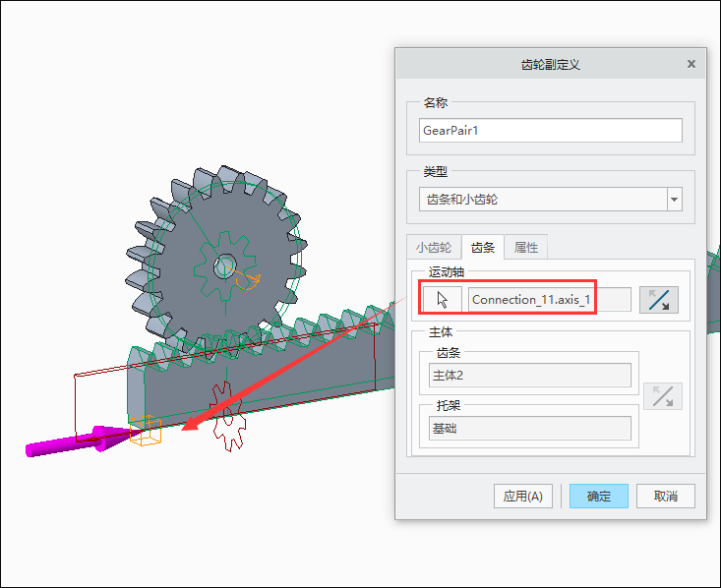Confirm with the 确定 button
Screen dimensions: 721x588
[x=599, y=496]
